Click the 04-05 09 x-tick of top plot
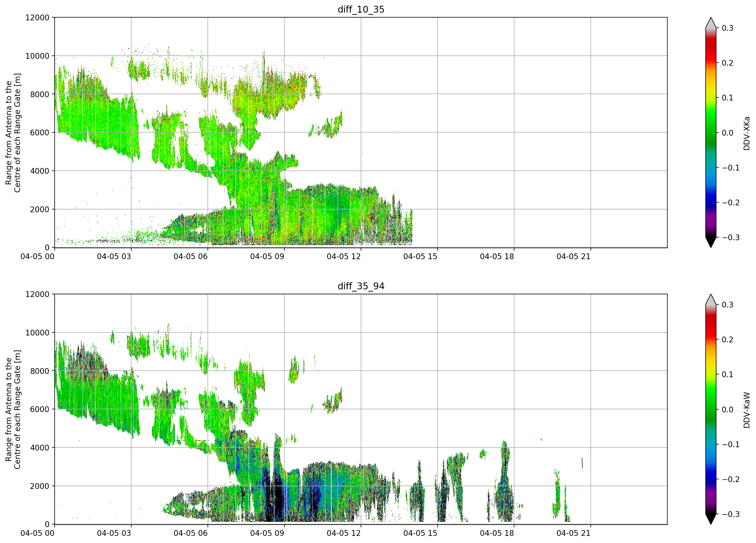 pyautogui.click(x=267, y=256)
